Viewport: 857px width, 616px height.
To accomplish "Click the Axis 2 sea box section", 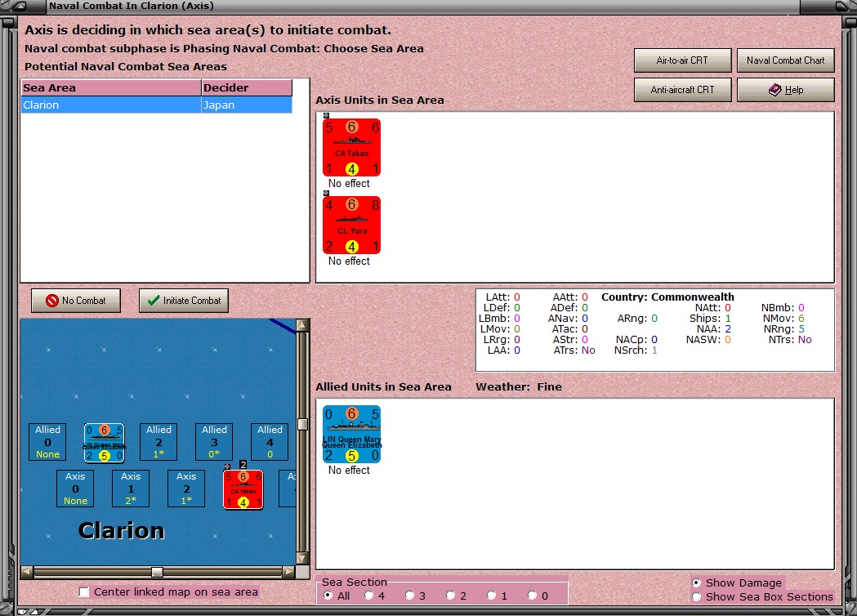I will click(x=186, y=489).
